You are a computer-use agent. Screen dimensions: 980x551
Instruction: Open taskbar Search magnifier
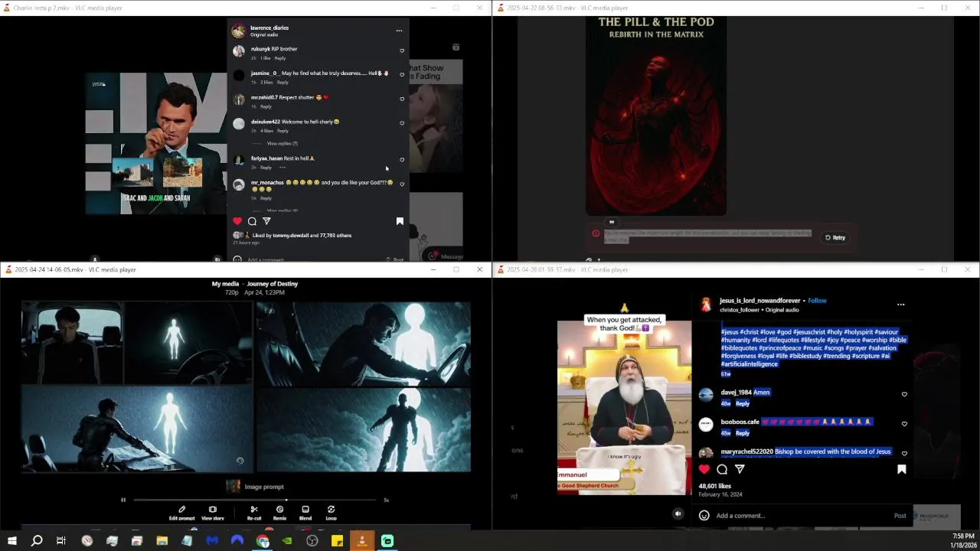(x=37, y=541)
